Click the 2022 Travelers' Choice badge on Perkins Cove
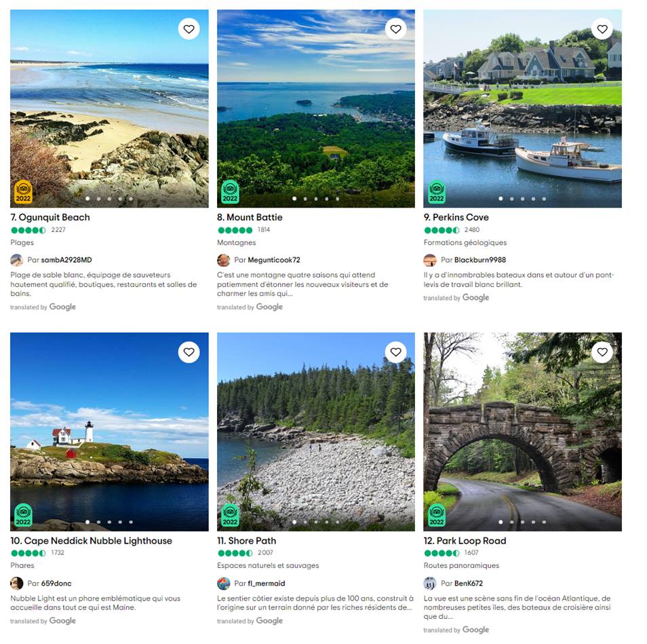Screen dimensions: 647x644 437,192
